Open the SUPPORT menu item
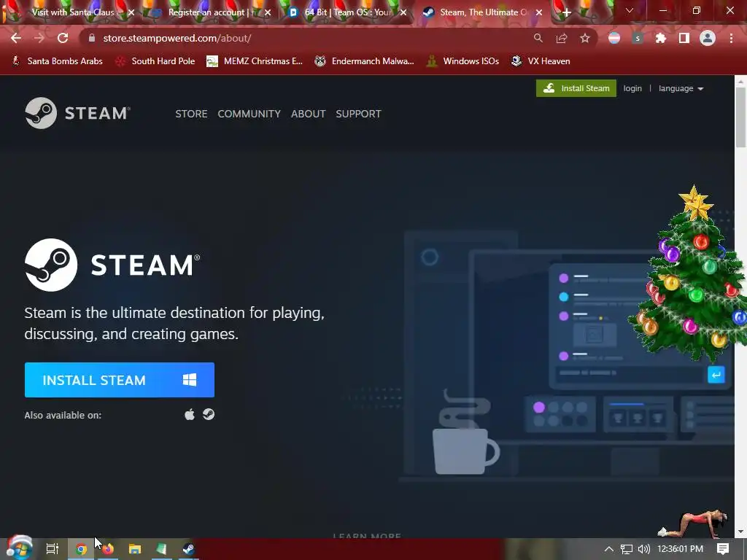 [358, 114]
